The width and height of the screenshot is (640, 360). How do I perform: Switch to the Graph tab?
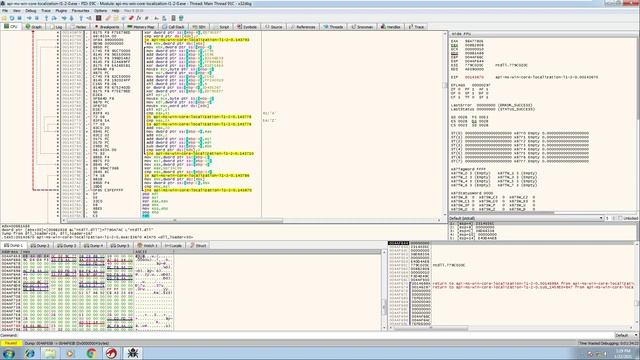click(33, 27)
